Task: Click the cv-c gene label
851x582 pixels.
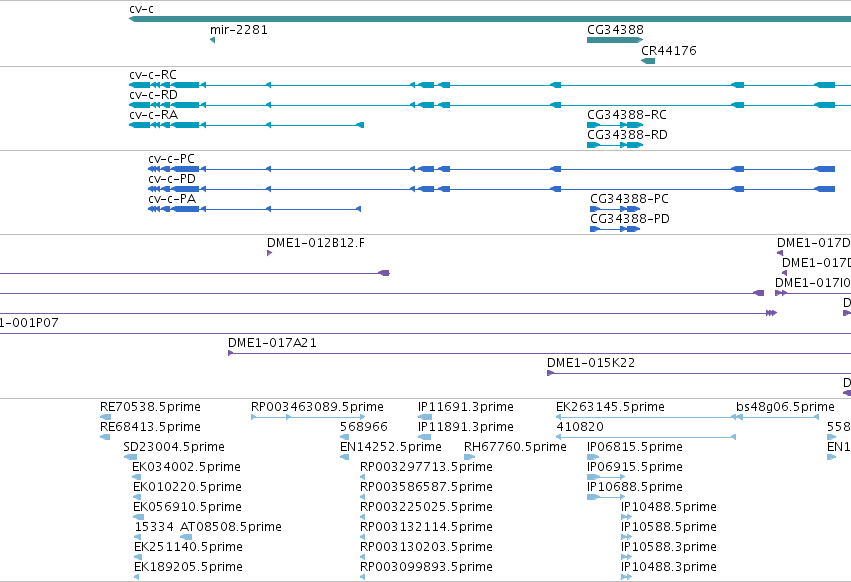Action: tap(141, 9)
